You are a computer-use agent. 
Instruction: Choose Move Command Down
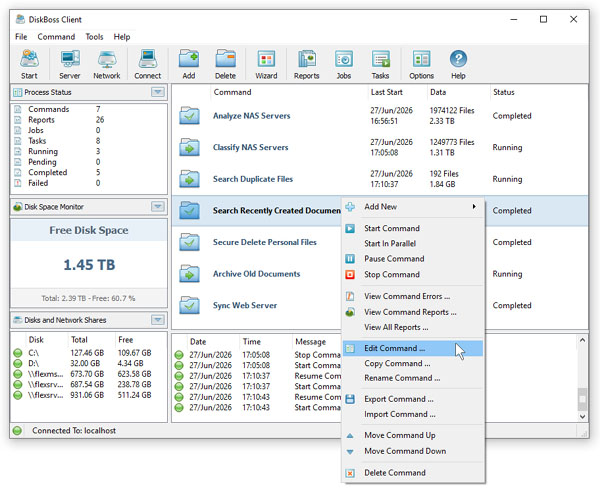tap(413, 451)
